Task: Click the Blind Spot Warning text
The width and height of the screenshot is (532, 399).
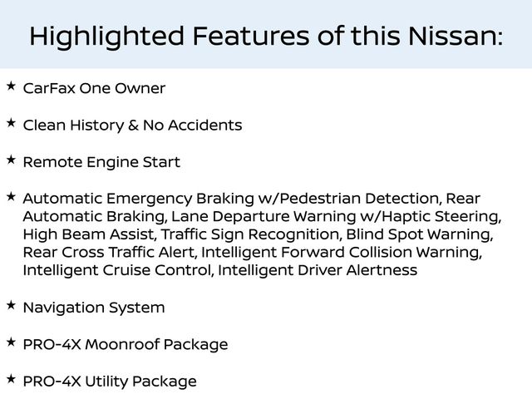Action: point(415,234)
